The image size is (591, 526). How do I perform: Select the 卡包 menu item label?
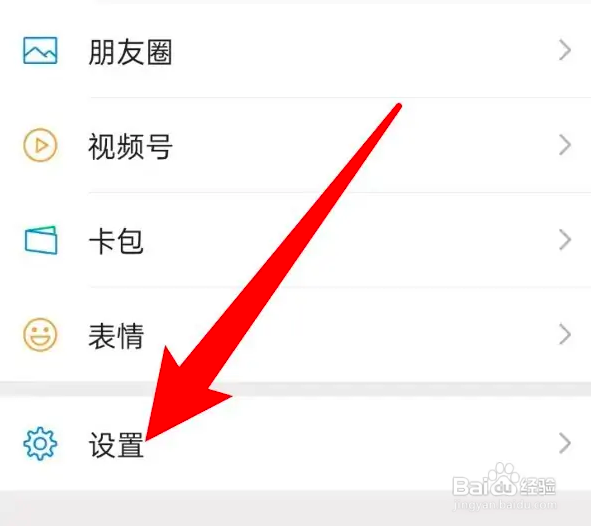116,241
